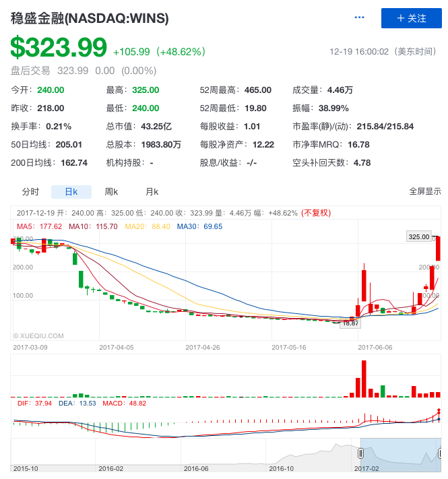Click the 成交量 value 4.46万
The height and width of the screenshot is (479, 448).
point(340,90)
